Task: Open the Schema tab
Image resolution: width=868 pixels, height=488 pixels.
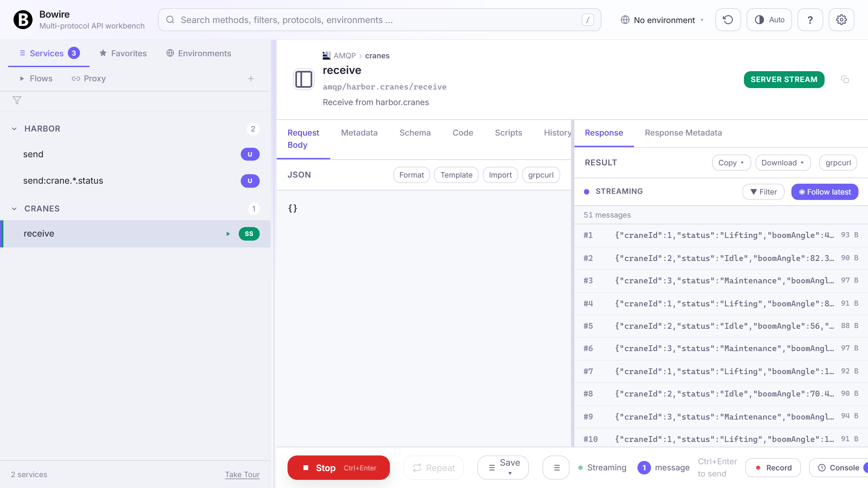Action: point(415,133)
